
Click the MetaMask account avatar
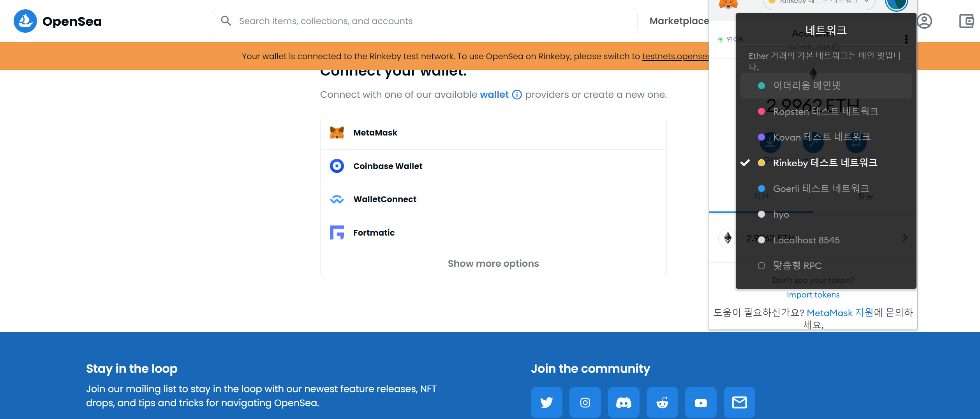coord(896,4)
